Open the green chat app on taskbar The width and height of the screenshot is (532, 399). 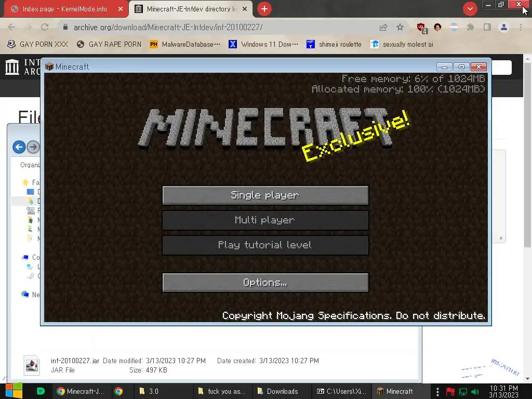(41, 391)
